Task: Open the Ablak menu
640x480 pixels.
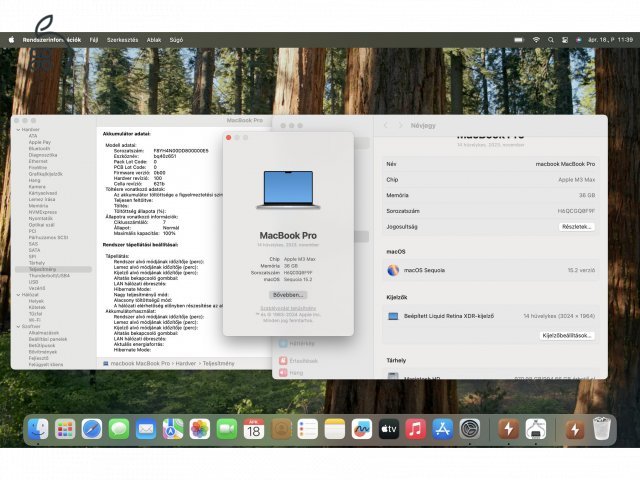Action: tap(154, 40)
